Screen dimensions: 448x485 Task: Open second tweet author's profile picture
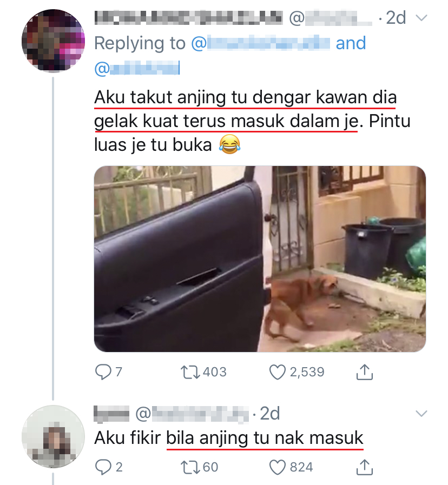[x=52, y=437]
